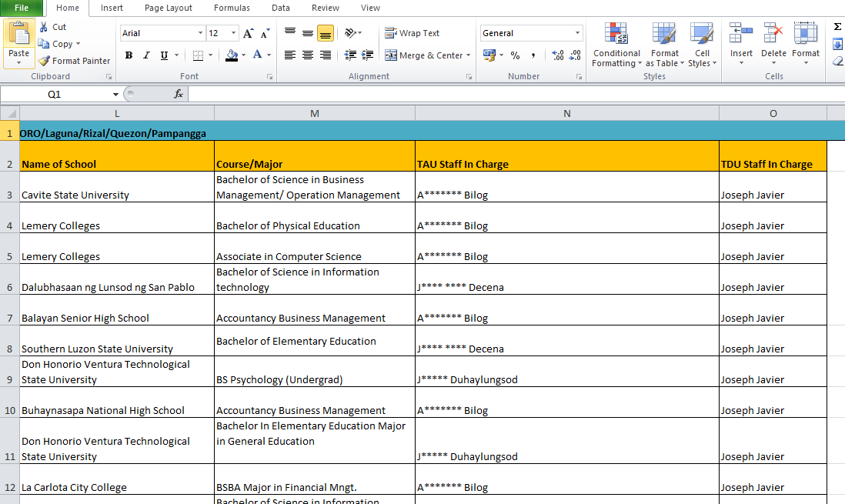Toggle Bold formatting
This screenshot has width=845, height=504.
(x=129, y=55)
